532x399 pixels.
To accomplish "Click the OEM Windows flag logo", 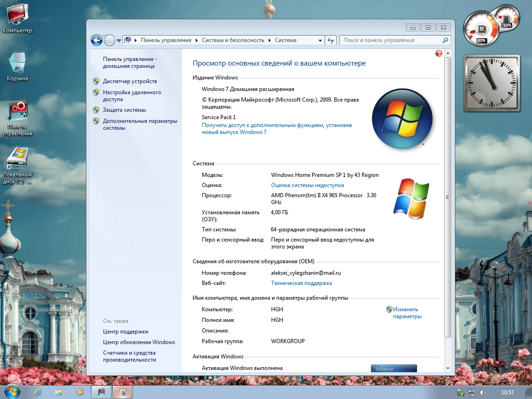I will 411,199.
